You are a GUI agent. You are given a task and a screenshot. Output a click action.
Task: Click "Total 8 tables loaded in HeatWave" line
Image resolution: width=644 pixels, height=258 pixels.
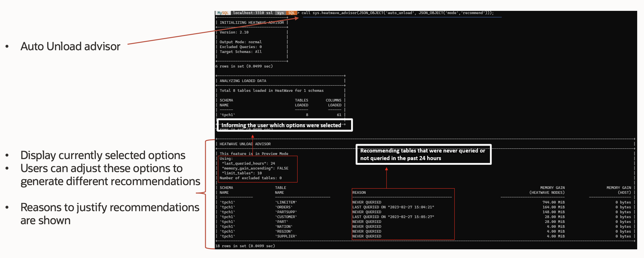coord(271,91)
